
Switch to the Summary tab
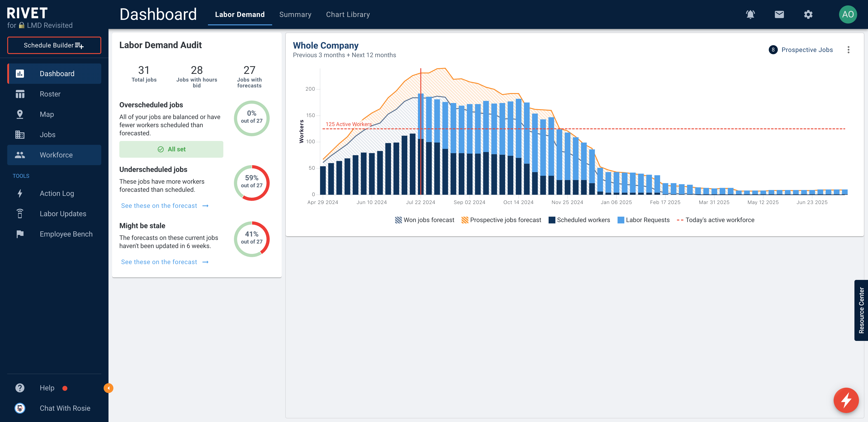click(295, 14)
